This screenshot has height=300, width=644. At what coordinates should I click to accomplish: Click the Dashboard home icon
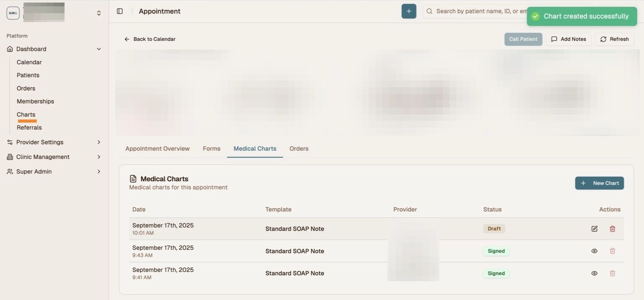click(x=10, y=49)
